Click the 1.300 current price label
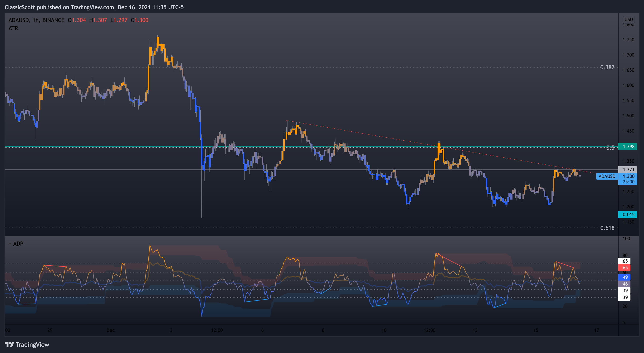The height and width of the screenshot is (353, 644). point(628,176)
